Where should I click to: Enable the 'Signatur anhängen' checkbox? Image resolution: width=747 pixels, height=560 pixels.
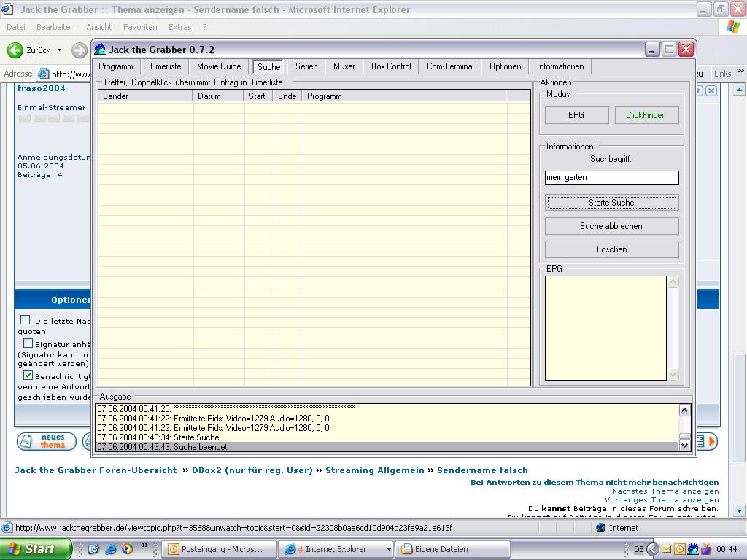click(28, 343)
